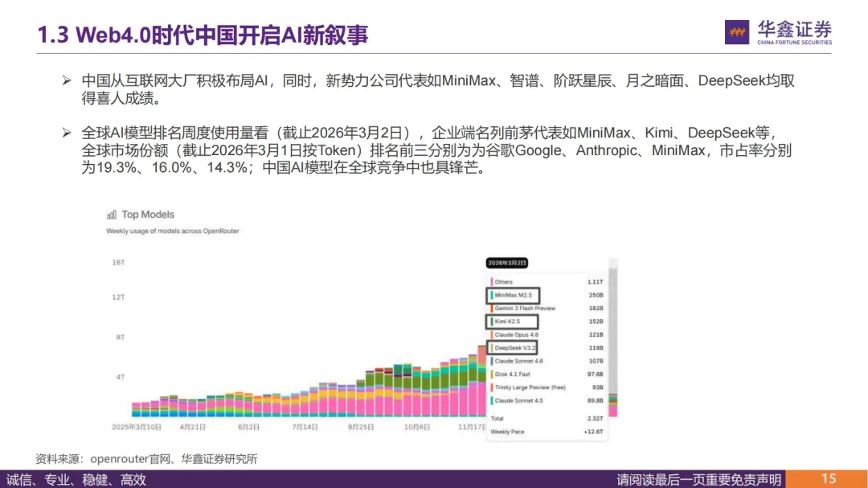The height and width of the screenshot is (488, 868).
Task: Click the '7月14日' x-axis date
Action: click(x=305, y=427)
